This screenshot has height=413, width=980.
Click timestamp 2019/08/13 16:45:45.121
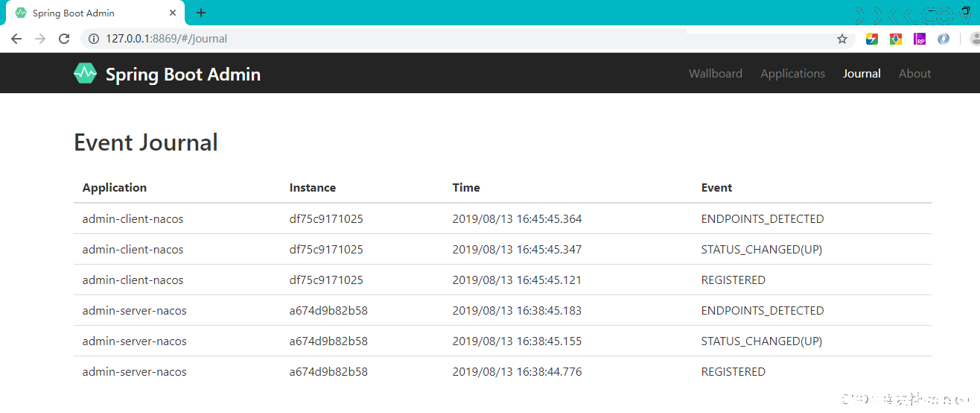tap(517, 280)
